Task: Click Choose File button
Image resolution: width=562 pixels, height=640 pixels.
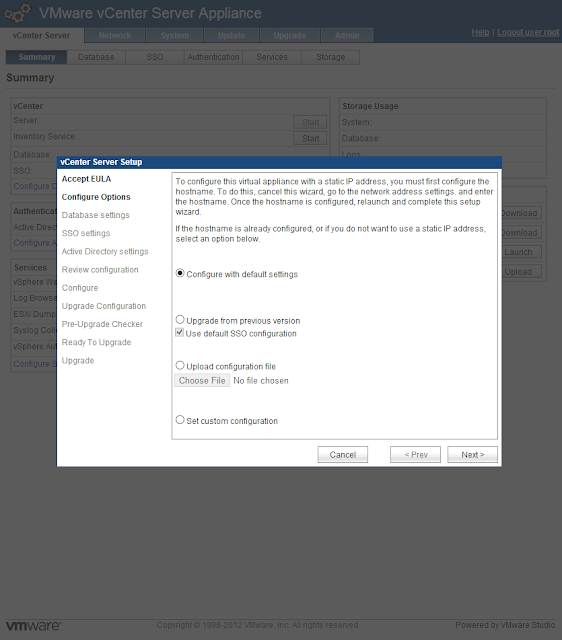Action: 202,380
